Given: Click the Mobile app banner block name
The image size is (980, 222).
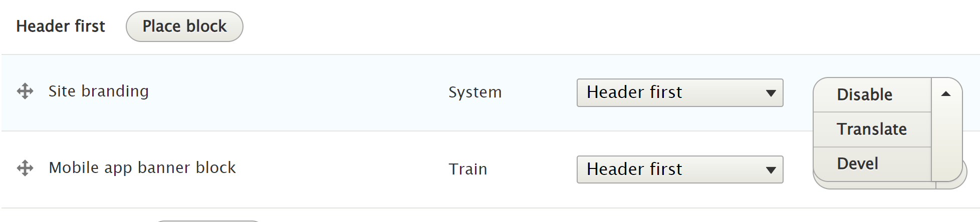Looking at the screenshot, I should [x=142, y=168].
